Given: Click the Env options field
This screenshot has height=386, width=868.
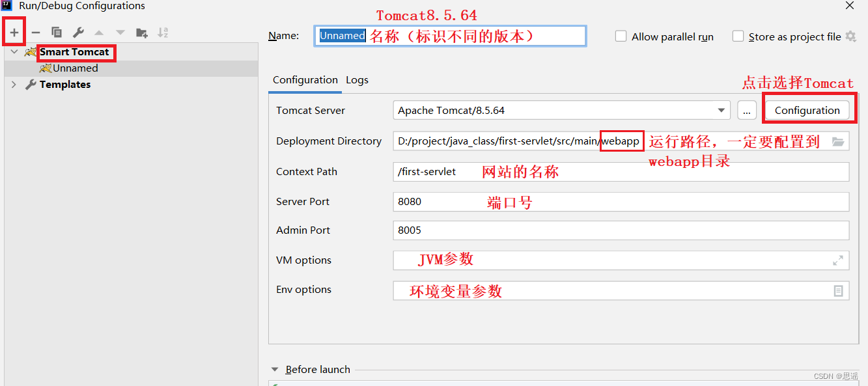Looking at the screenshot, I should pyautogui.click(x=621, y=290).
